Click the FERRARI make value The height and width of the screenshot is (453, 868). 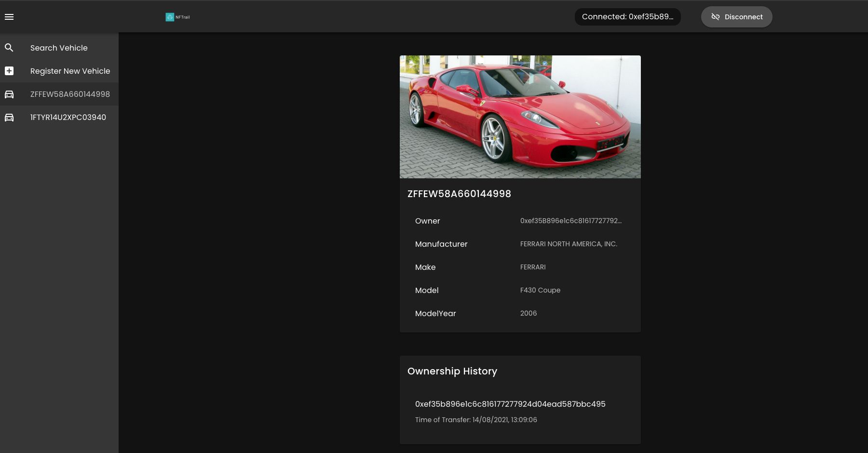533,267
